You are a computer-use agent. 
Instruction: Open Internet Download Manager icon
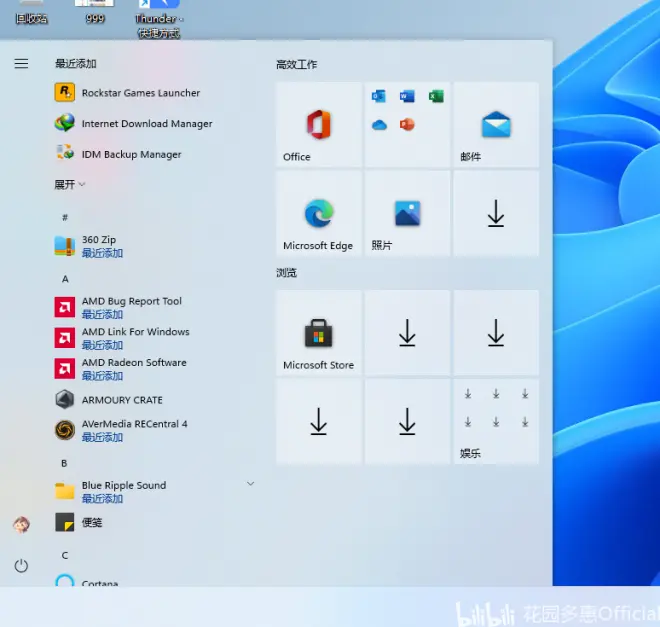[x=65, y=123]
